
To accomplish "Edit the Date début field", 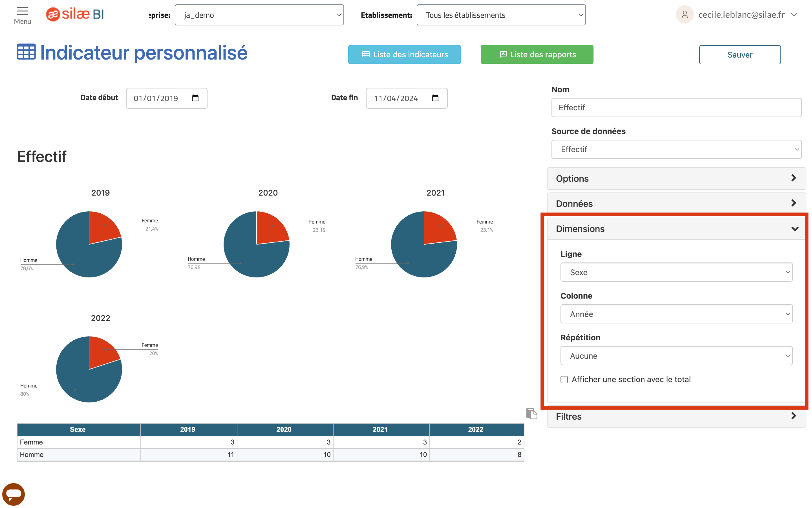I will (x=167, y=98).
